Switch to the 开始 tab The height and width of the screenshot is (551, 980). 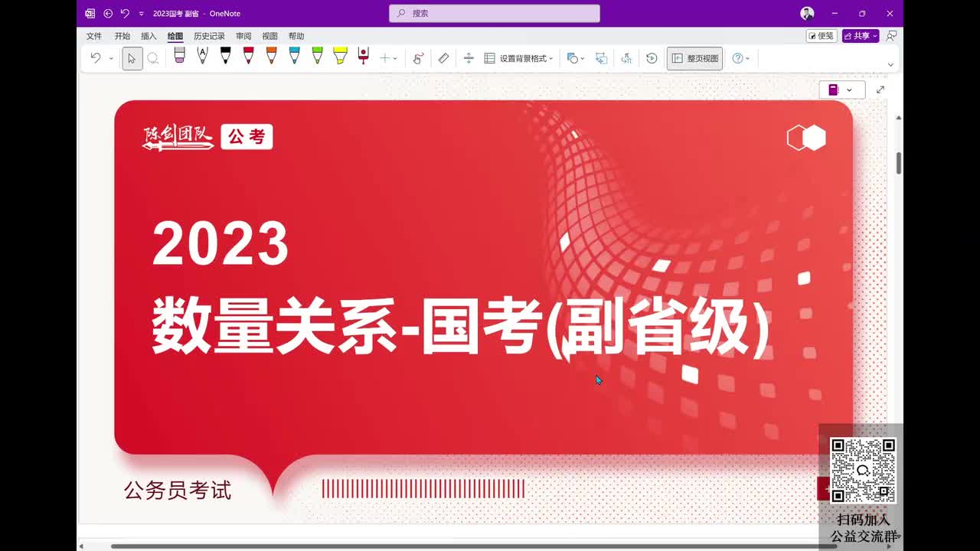pyautogui.click(x=122, y=36)
